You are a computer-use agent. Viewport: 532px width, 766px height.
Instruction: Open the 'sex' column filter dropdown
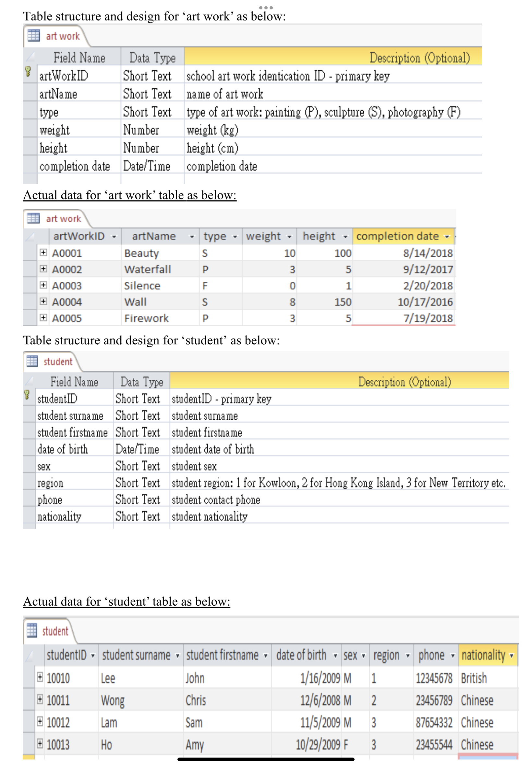(363, 655)
